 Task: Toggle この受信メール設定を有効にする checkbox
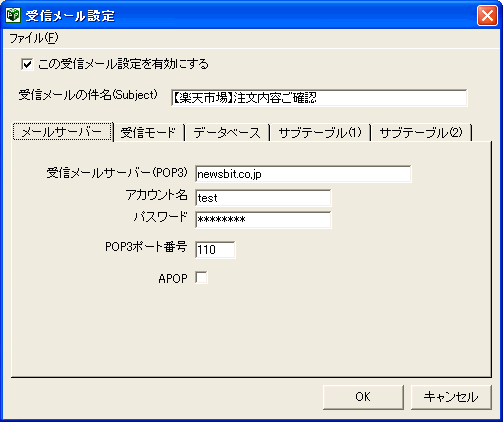pyautogui.click(x=27, y=64)
